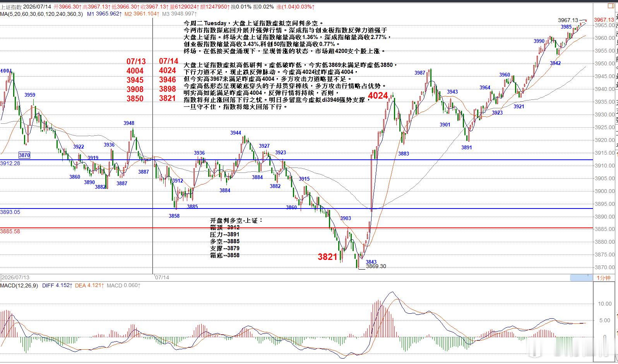Image resolution: width=618 pixels, height=364 pixels.
Task: Click the 3944 peak annotation
Action: coord(236,133)
